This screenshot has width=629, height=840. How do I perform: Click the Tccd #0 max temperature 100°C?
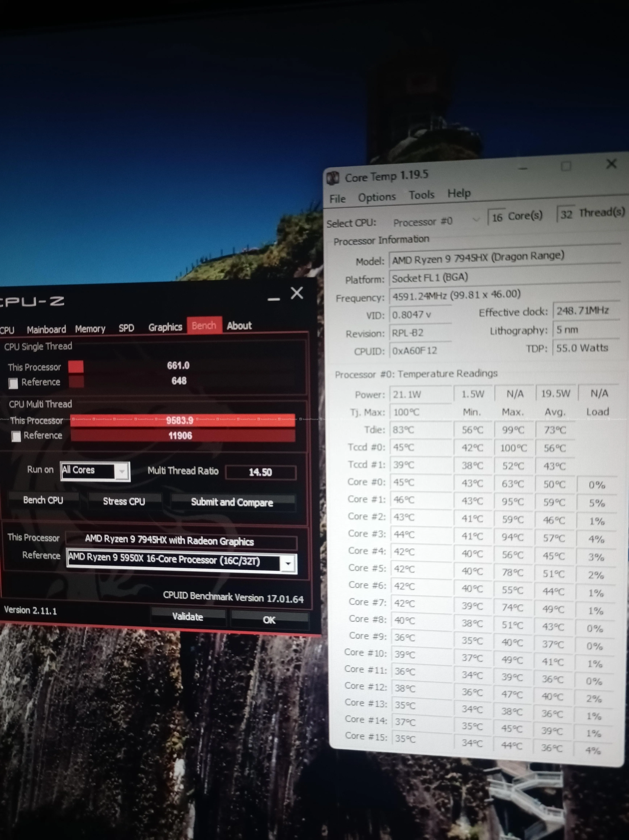(x=513, y=448)
